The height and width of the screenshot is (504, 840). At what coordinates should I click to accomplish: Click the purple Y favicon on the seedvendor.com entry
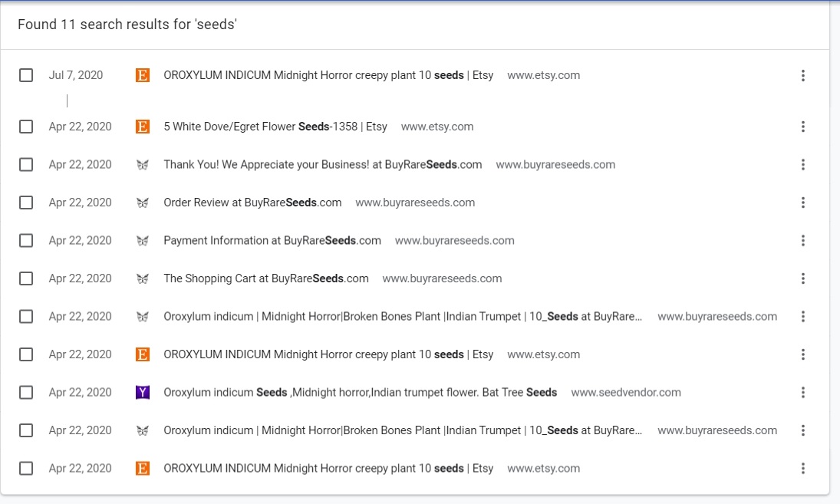(142, 392)
